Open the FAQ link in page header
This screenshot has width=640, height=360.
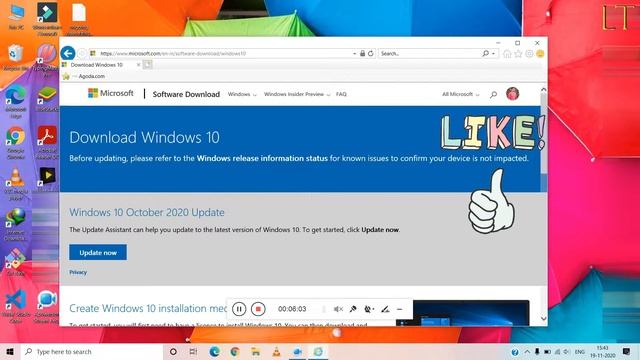tap(341, 94)
